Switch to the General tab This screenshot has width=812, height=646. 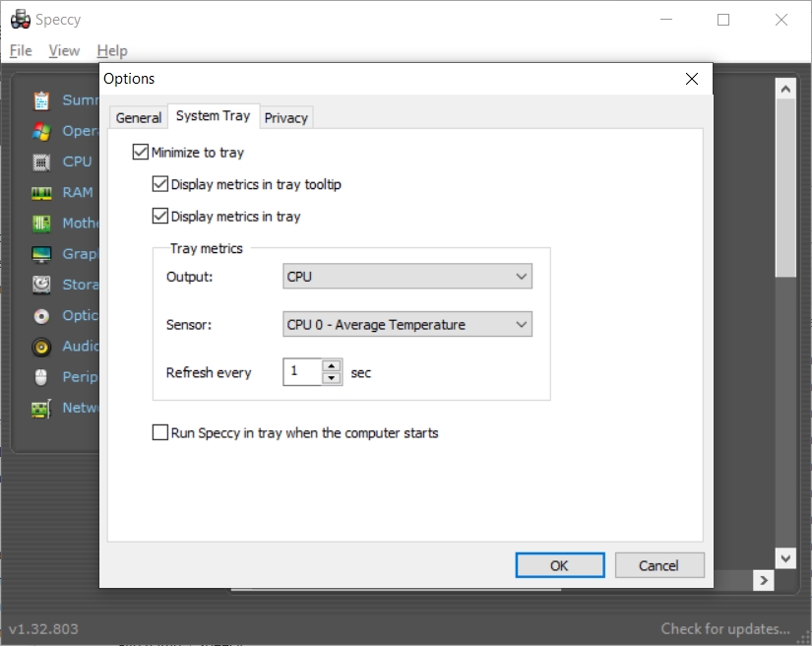coord(138,118)
